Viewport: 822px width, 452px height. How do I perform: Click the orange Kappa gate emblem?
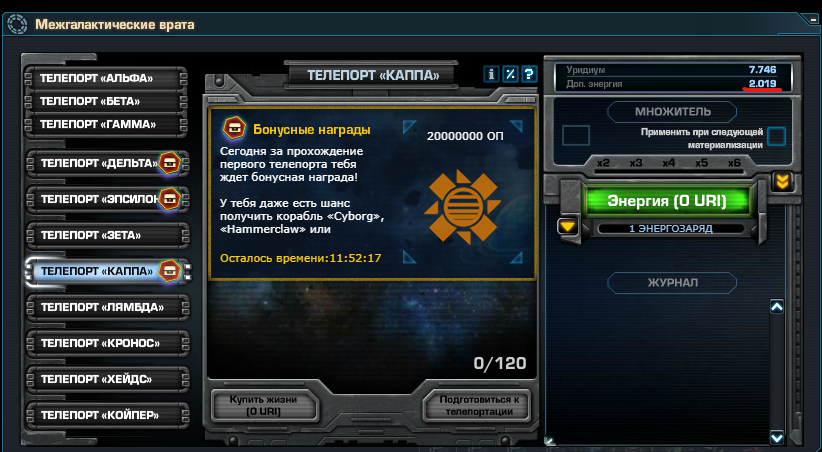click(x=462, y=205)
